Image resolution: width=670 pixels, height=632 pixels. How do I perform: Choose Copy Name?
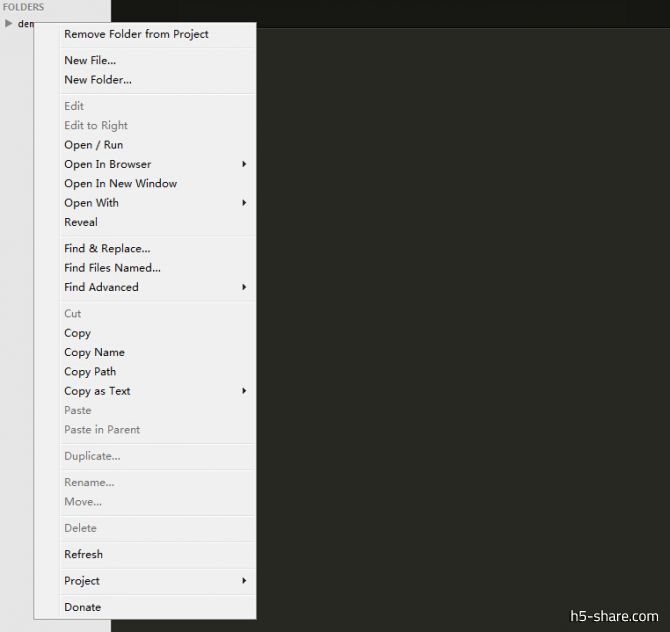(145, 352)
